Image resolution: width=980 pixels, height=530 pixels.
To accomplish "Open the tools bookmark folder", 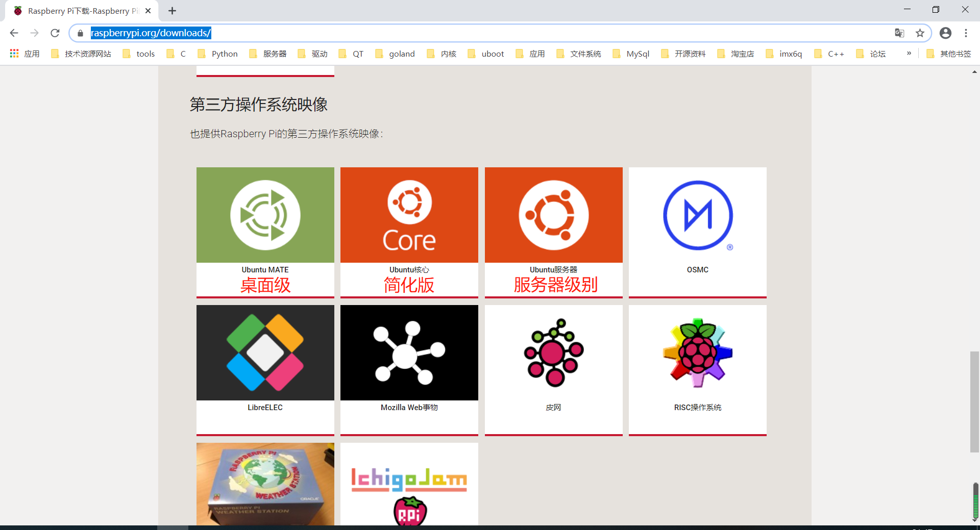I will click(138, 54).
